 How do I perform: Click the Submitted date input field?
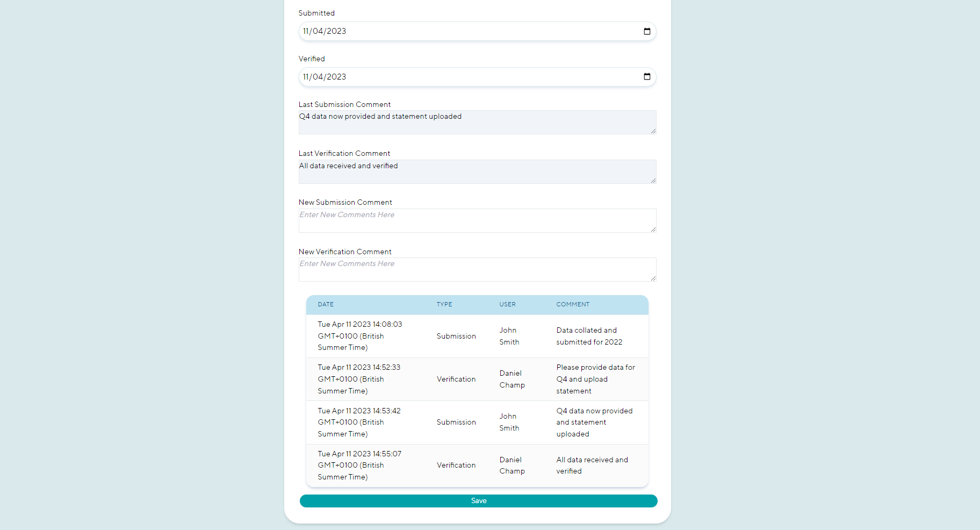coord(477,31)
